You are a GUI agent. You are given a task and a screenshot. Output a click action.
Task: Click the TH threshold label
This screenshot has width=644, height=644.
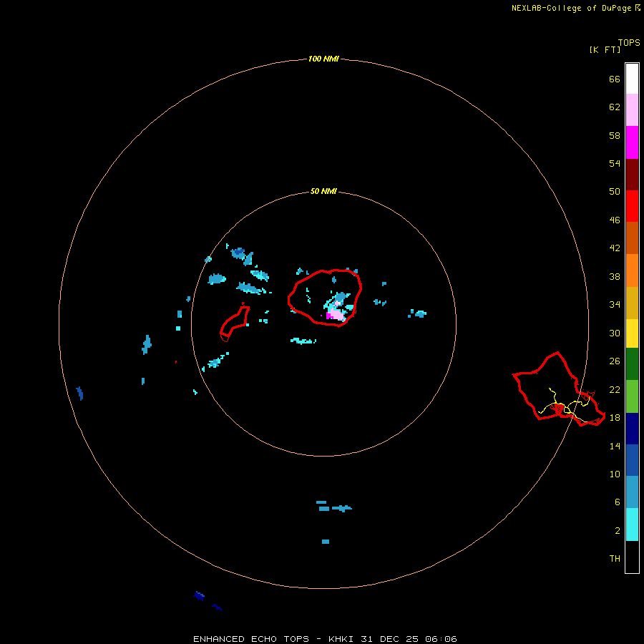point(615,559)
